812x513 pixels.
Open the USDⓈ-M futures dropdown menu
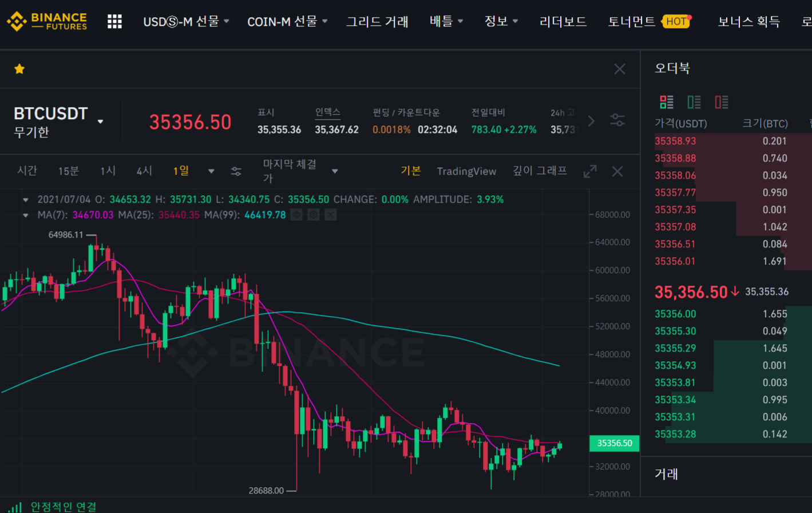[186, 22]
